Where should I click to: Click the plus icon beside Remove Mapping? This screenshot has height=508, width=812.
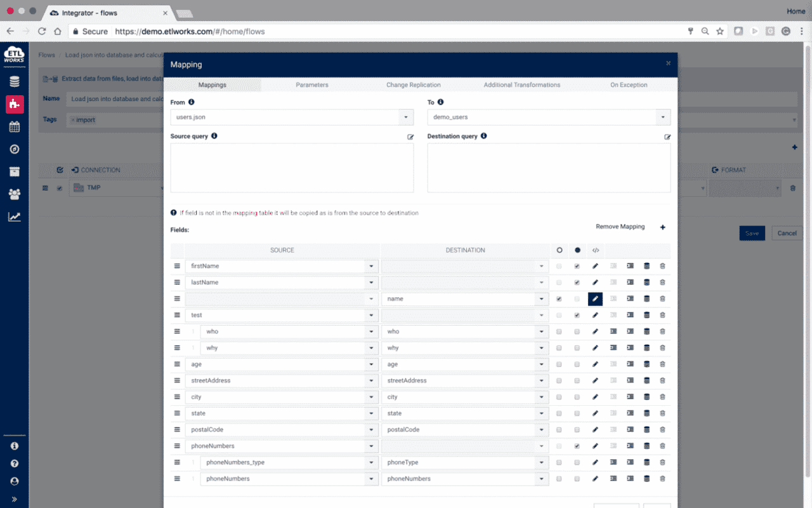pos(663,227)
